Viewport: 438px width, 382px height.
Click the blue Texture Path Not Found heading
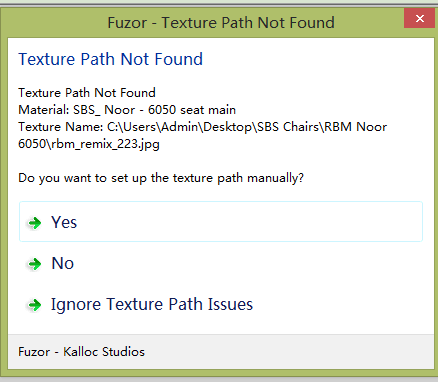click(110, 59)
